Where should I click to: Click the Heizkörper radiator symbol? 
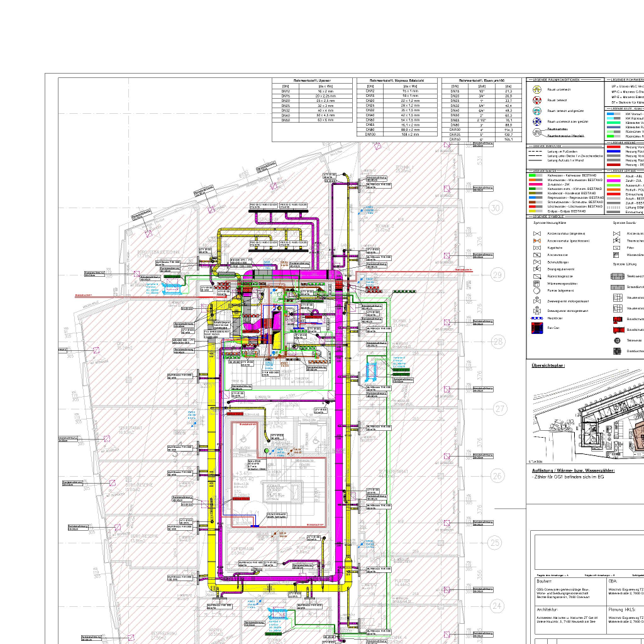[x=536, y=319]
